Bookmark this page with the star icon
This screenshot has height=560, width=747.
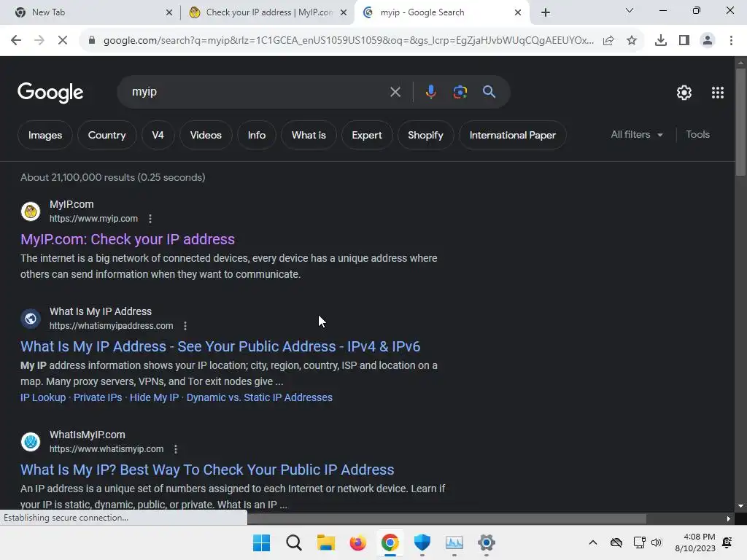tap(632, 41)
